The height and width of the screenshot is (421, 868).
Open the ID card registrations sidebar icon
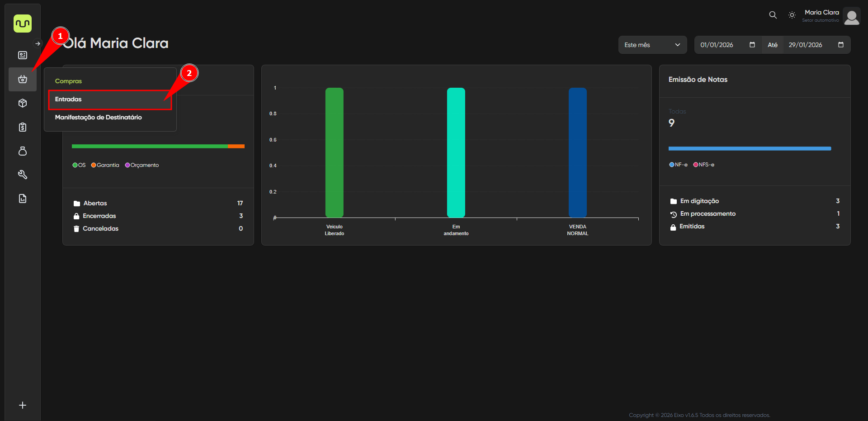[23, 55]
